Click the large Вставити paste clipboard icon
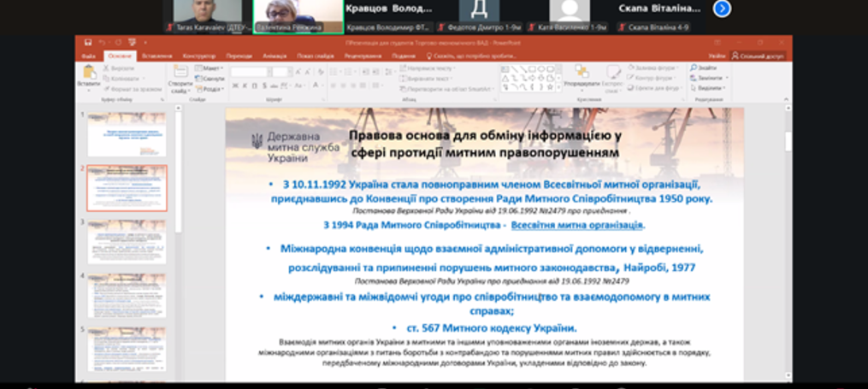 point(90,72)
